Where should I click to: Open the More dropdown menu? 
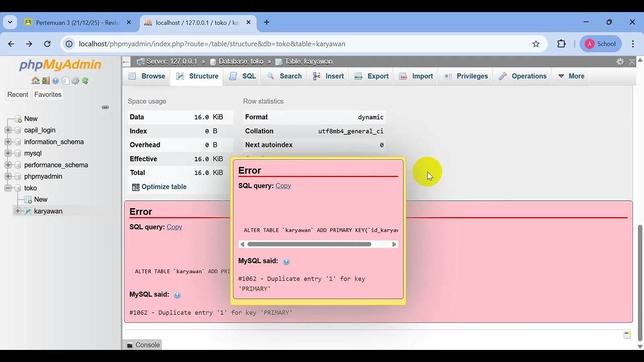571,76
